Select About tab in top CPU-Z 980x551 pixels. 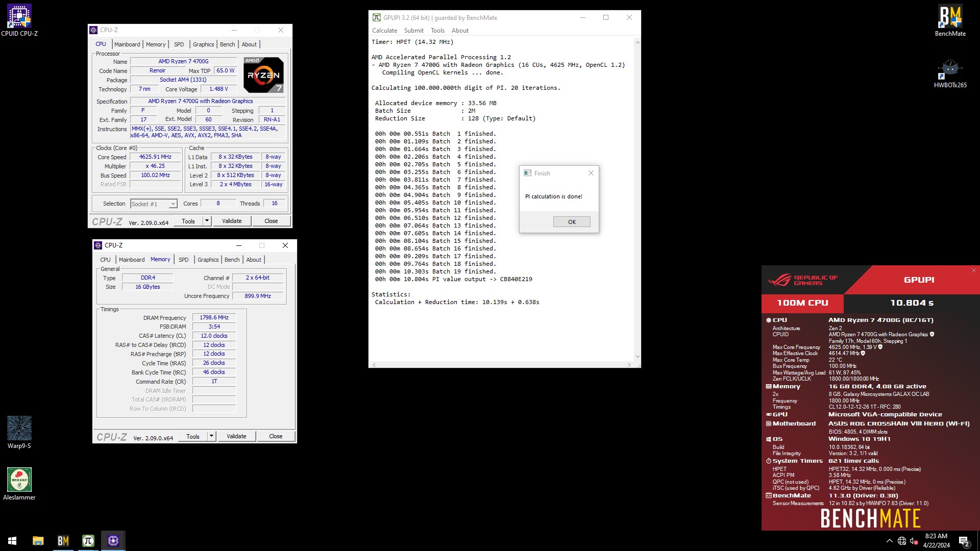click(249, 44)
